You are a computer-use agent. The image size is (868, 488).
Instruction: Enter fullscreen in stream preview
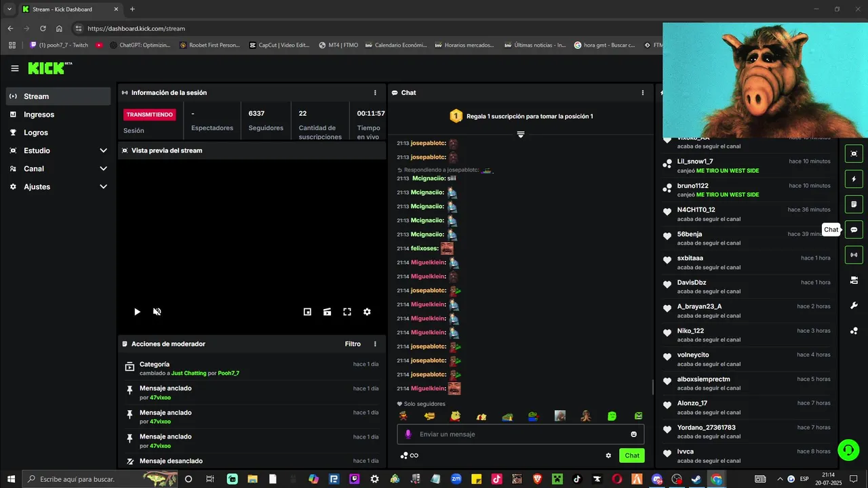click(347, 312)
